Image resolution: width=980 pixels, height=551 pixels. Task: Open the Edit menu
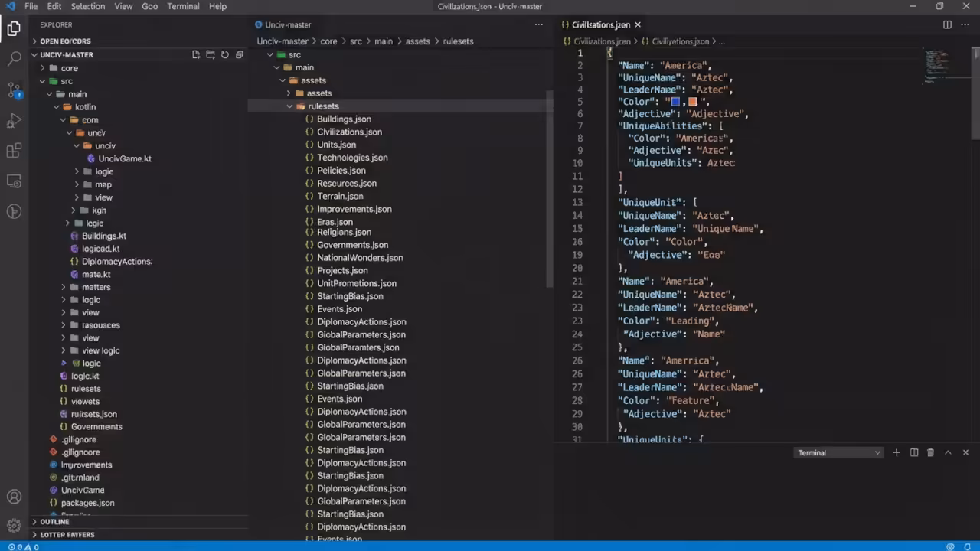click(54, 6)
